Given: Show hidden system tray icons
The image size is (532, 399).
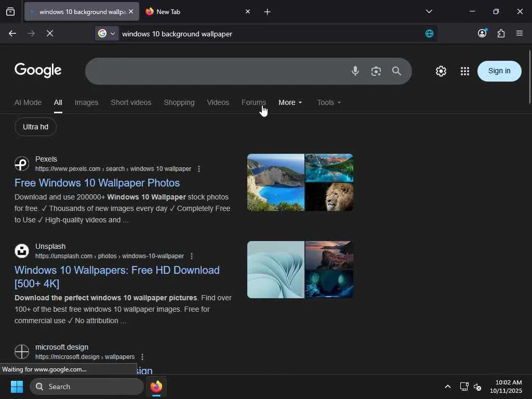Looking at the screenshot, I should coord(447,387).
